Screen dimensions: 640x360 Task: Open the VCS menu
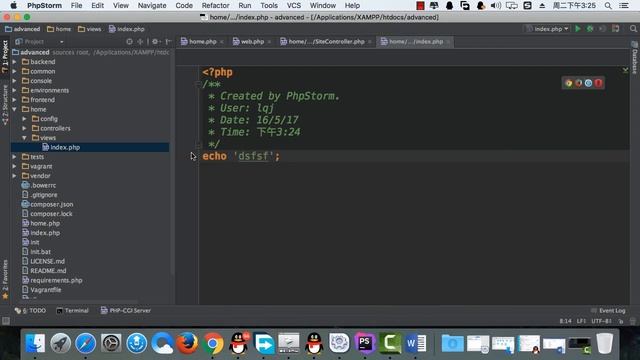(x=293, y=6)
